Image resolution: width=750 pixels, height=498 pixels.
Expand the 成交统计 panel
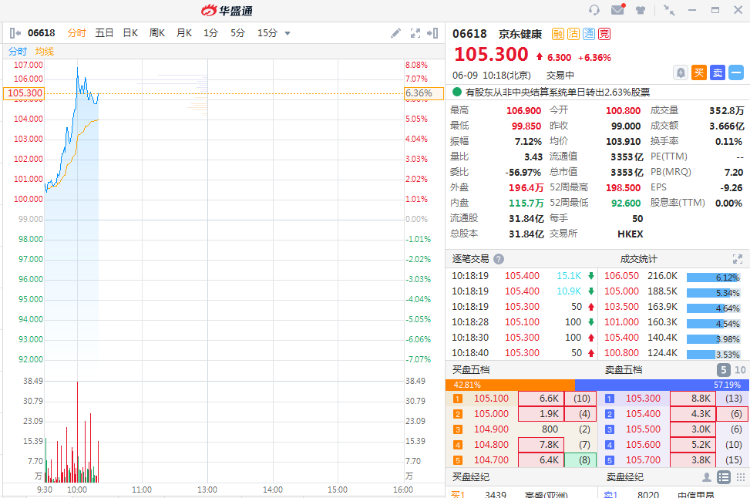click(x=739, y=258)
